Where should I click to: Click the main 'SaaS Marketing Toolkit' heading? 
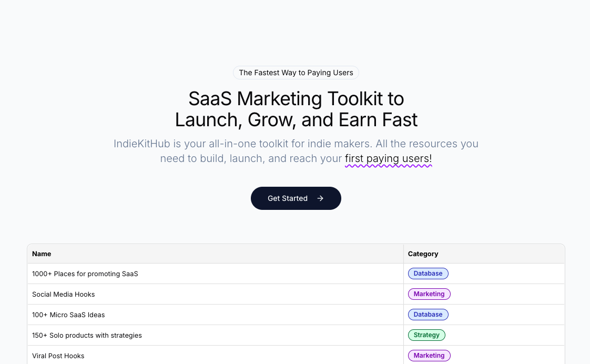tap(296, 109)
